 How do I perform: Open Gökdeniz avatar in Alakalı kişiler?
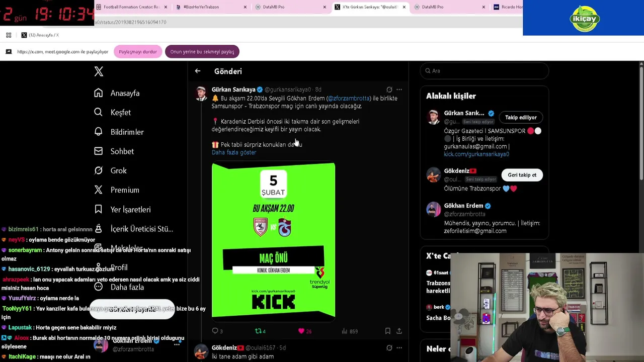[433, 175]
